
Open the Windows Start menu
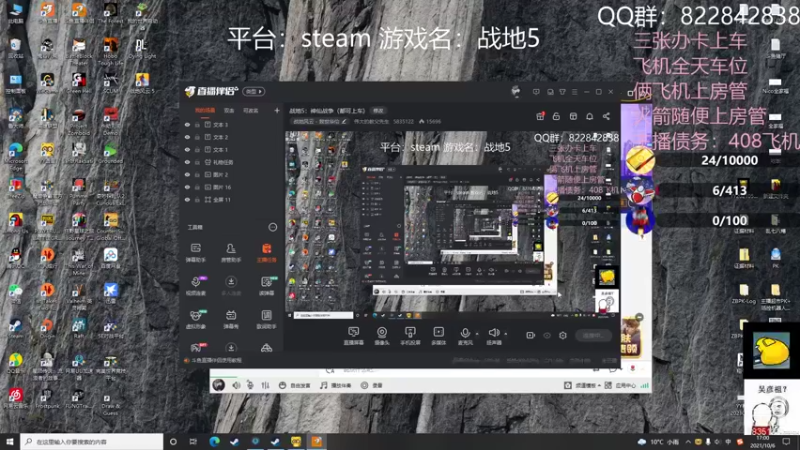10,441
